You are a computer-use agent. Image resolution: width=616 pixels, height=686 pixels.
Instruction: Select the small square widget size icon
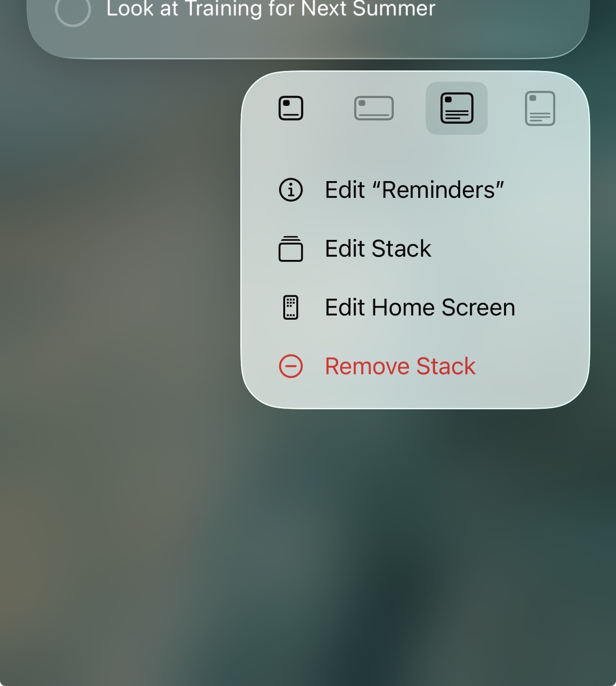[291, 108]
